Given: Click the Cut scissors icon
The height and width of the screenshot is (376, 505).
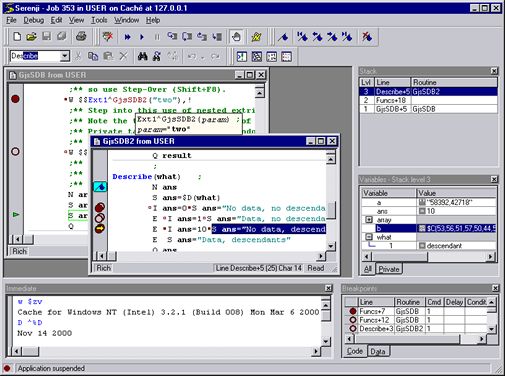Looking at the screenshot, I should [x=78, y=56].
